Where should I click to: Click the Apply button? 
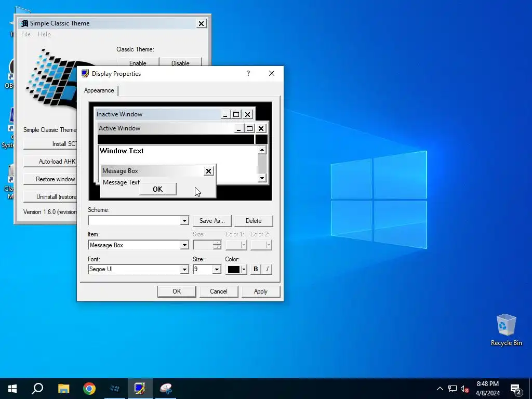[x=261, y=291]
